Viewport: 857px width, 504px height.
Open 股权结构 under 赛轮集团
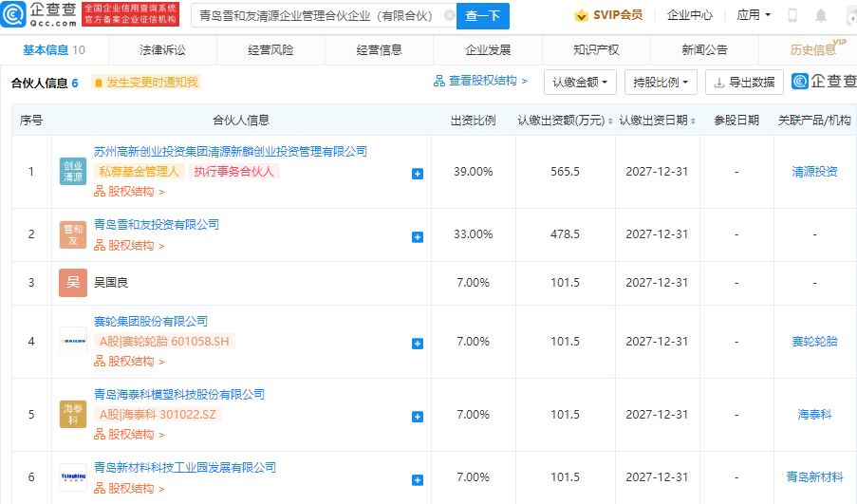pyautogui.click(x=129, y=362)
